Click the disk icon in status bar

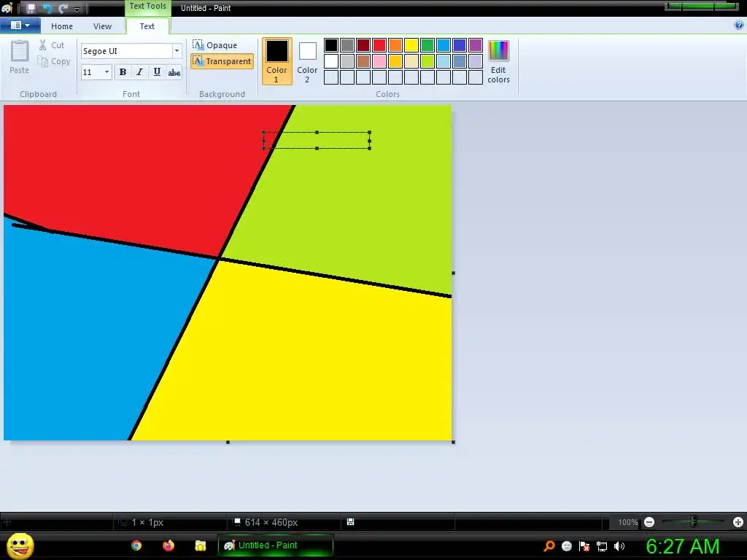(350, 522)
